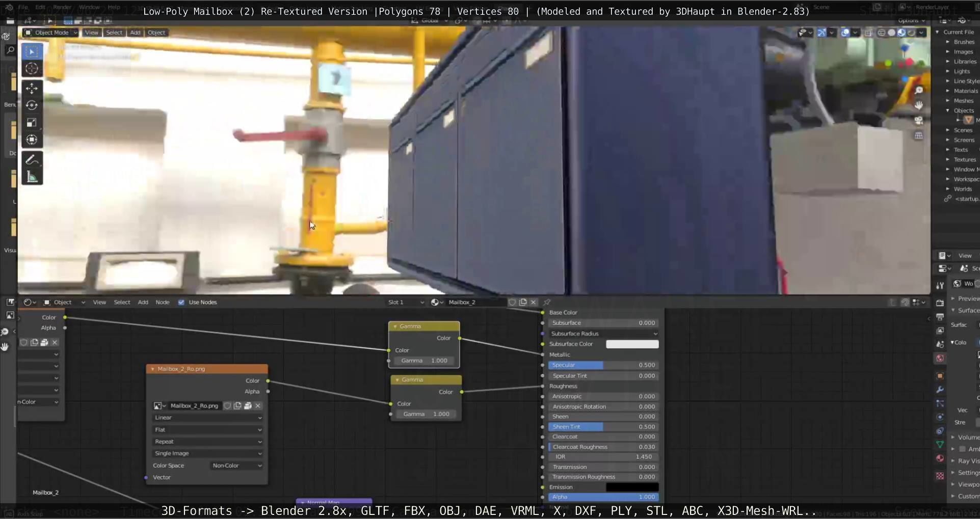The image size is (980, 519).
Task: Toggle Use Nodes checkbox
Action: coord(181,303)
